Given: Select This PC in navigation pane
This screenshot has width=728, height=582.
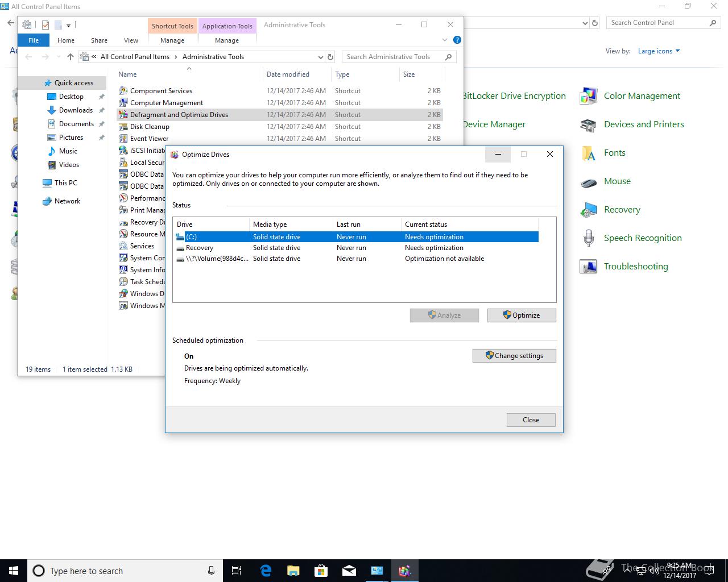Looking at the screenshot, I should coord(65,183).
